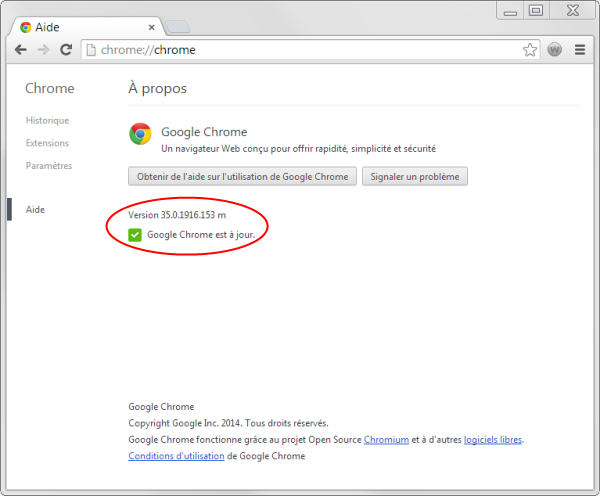
Task: Close the Aide tab
Action: [152, 28]
